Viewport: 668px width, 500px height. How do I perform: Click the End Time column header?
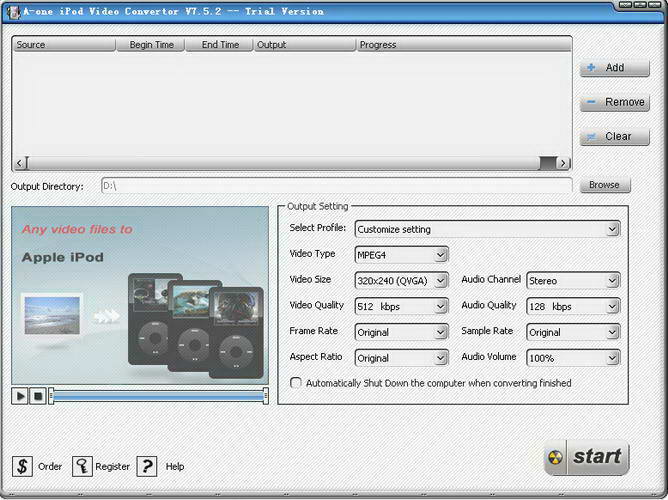coord(219,45)
